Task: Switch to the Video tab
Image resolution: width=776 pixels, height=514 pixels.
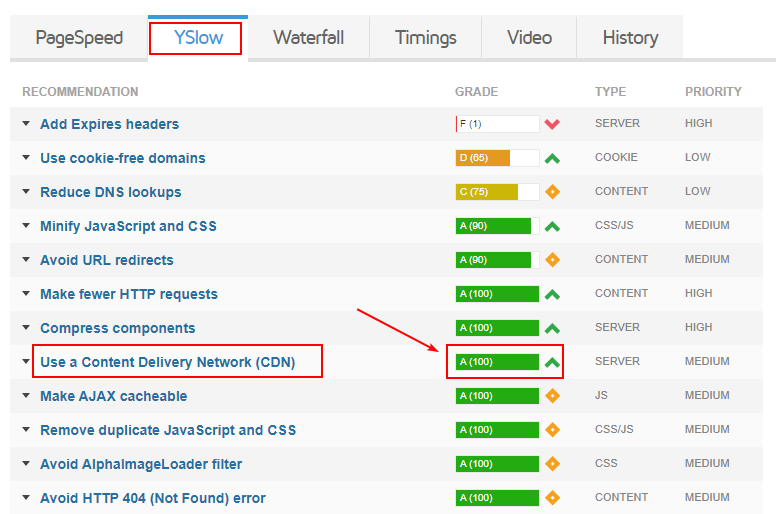Action: pos(529,38)
